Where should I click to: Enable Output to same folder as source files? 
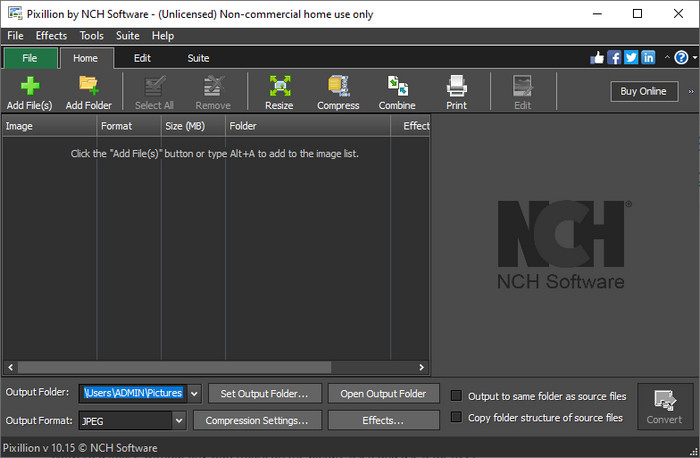click(456, 396)
